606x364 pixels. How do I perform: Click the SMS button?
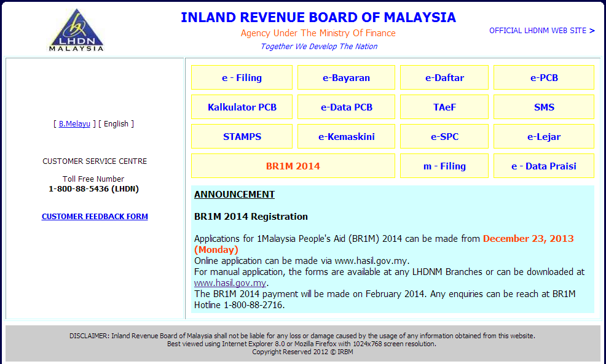tap(544, 107)
